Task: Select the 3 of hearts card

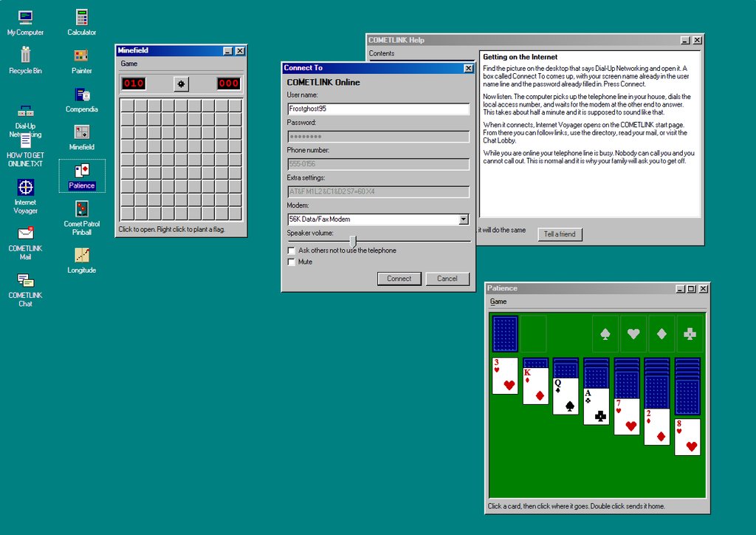Action: tap(505, 376)
